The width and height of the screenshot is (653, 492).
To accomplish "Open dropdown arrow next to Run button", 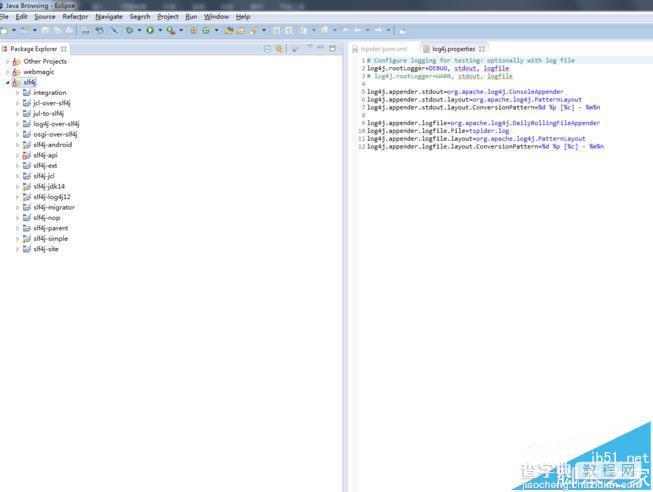I will (x=160, y=30).
